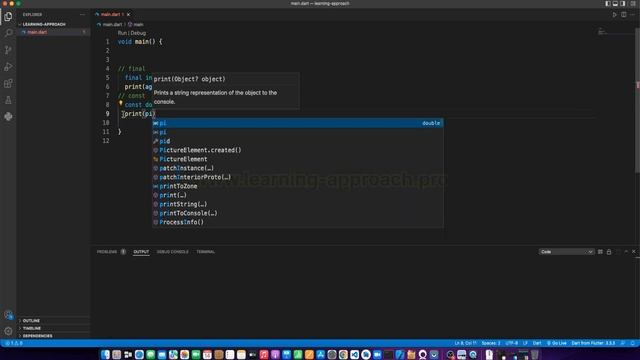Close the main.dart editor tab

[x=129, y=15]
